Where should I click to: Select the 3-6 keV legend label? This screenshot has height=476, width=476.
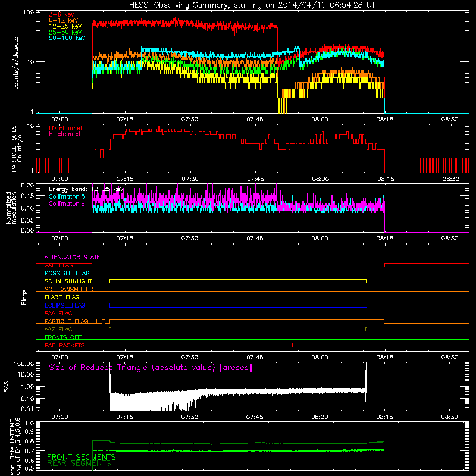(x=62, y=14)
